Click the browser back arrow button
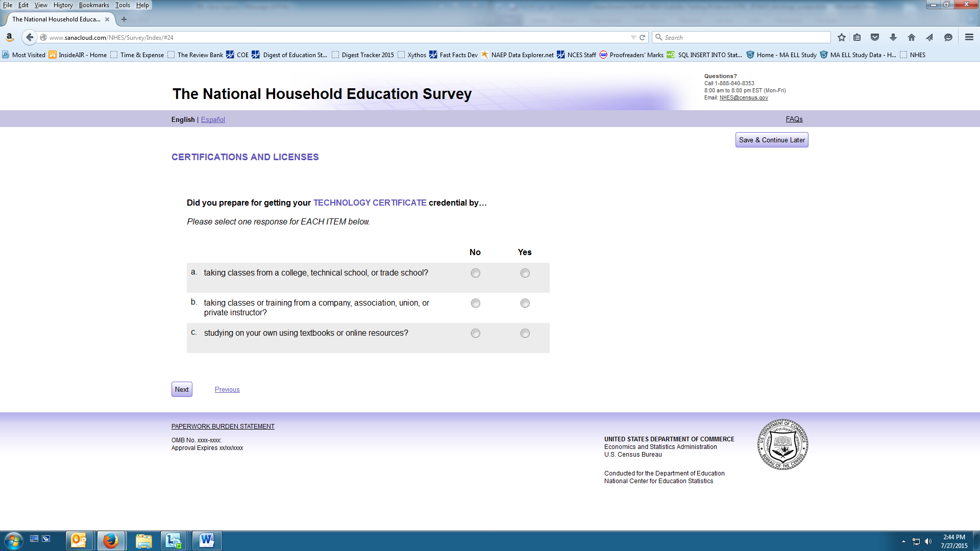This screenshot has width=980, height=551. click(30, 37)
